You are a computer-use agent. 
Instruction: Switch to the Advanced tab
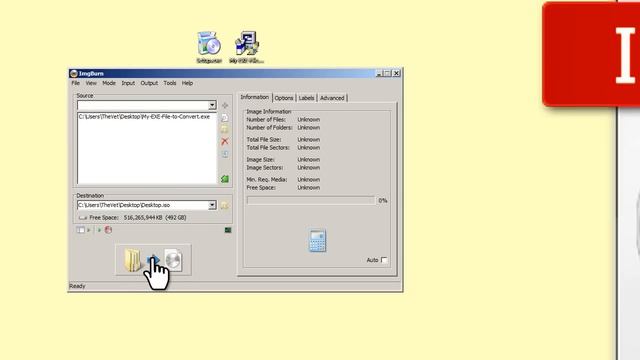click(x=332, y=98)
